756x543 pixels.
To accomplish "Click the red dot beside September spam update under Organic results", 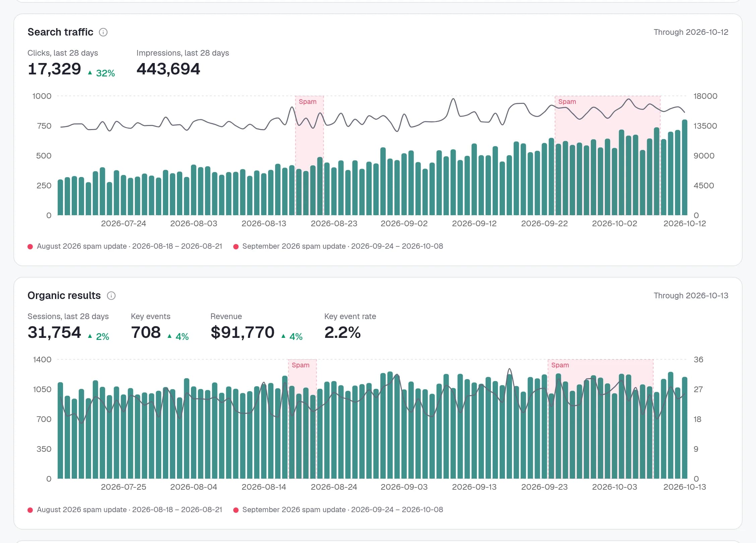I will (236, 510).
